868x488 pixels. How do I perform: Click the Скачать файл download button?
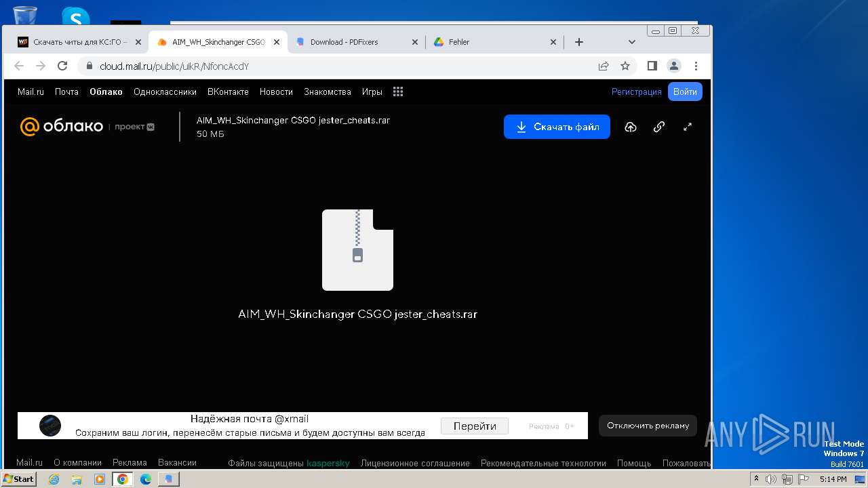[x=557, y=127]
